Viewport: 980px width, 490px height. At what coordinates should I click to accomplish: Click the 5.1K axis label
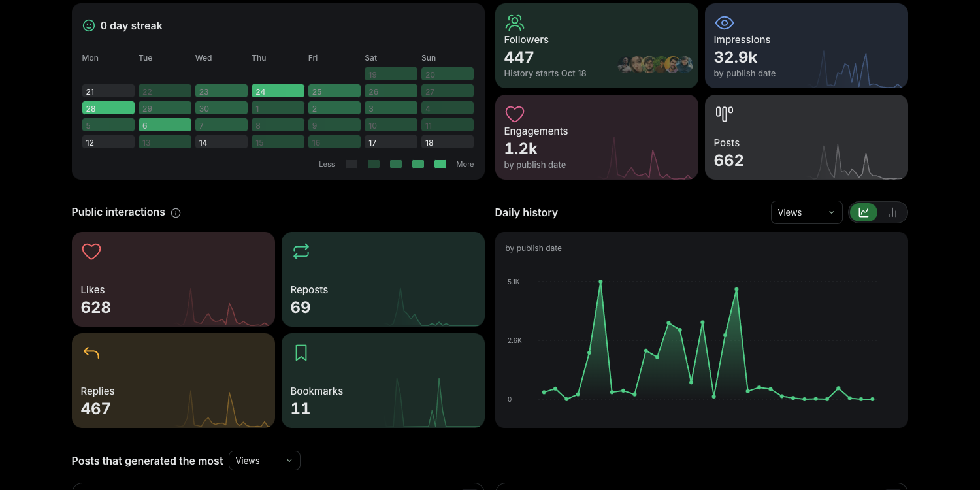[514, 282]
